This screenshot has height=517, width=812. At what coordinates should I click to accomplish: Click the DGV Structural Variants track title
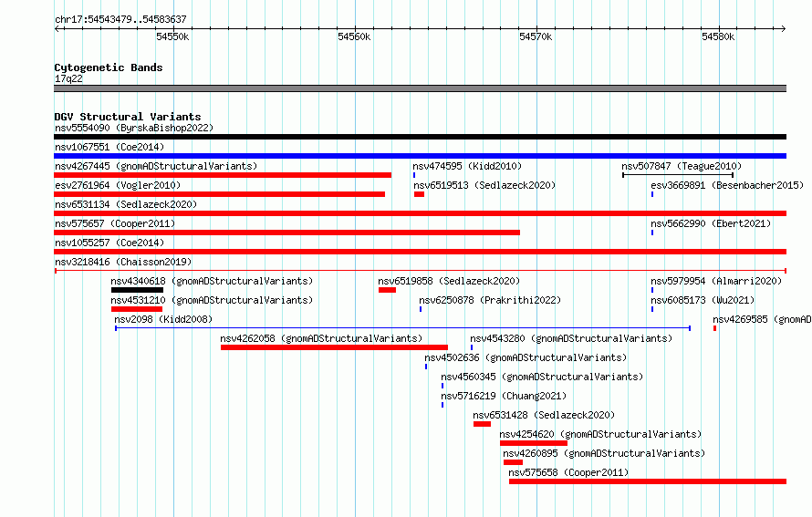(128, 117)
